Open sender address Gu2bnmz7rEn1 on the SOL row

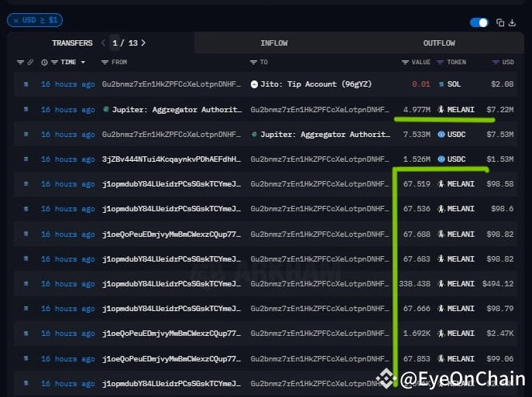[172, 84]
